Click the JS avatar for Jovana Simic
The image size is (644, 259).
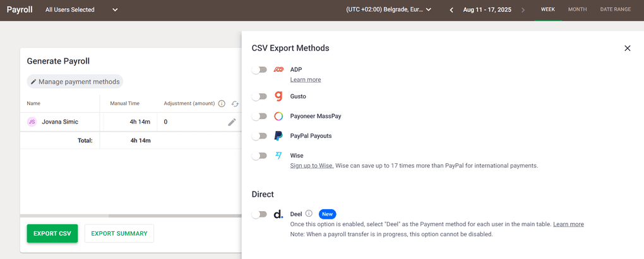click(x=32, y=122)
